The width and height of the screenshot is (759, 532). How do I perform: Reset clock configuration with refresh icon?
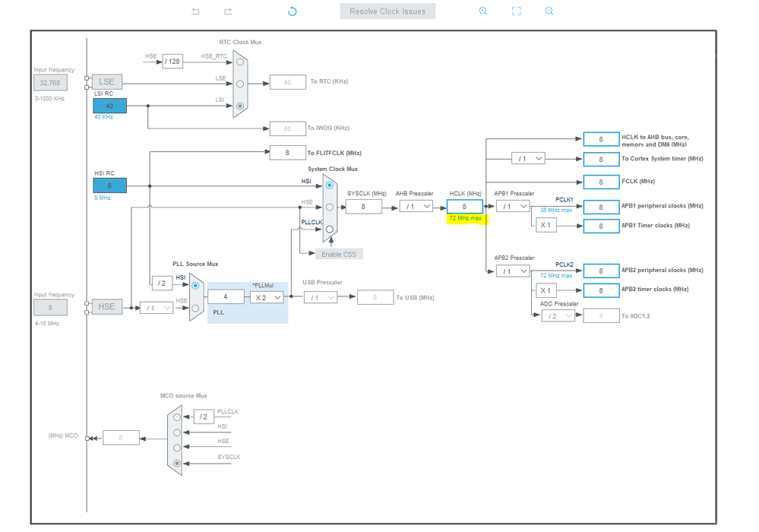[293, 11]
